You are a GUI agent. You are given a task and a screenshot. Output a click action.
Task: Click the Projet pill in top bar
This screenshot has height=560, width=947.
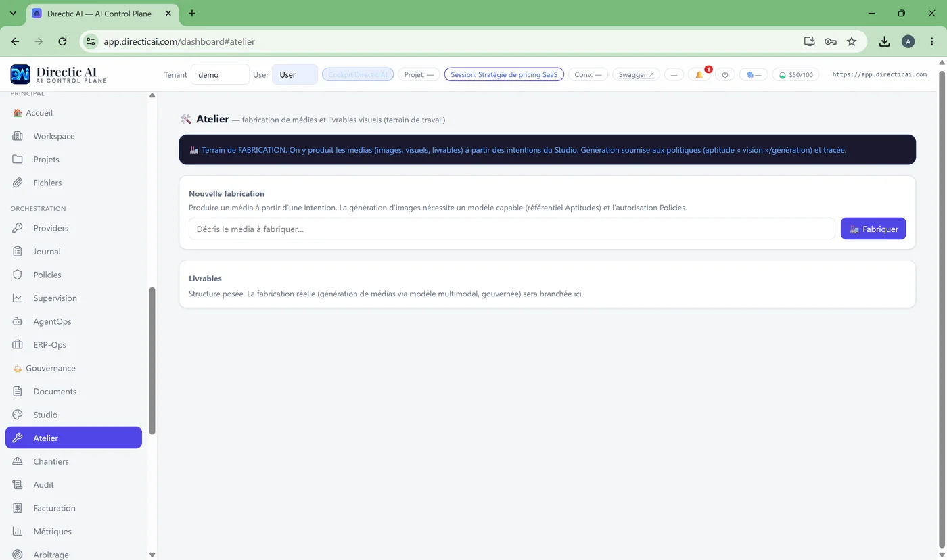pyautogui.click(x=419, y=74)
